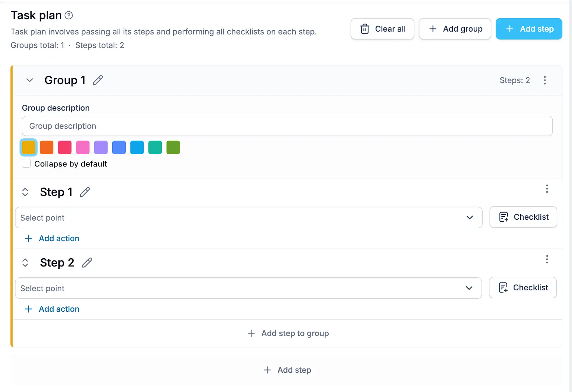
Task: Click the Step 2 reorder arrows handle
Action: coord(25,263)
